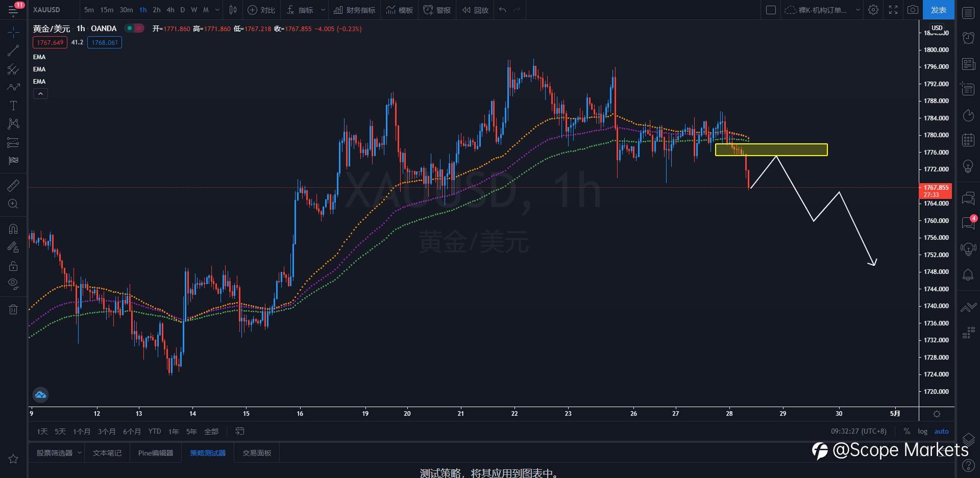Open the saved chart layout name dropdown

tap(822, 10)
